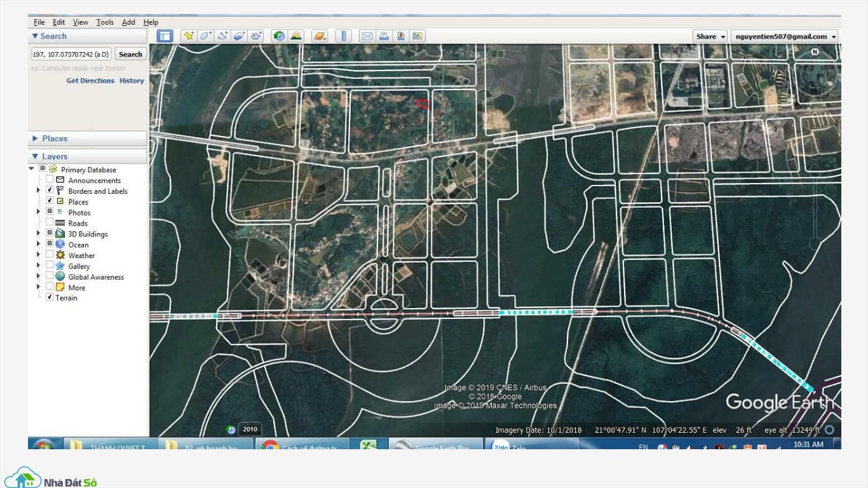The width and height of the screenshot is (868, 488).
Task: Click the Email envelope icon
Action: coord(367,36)
